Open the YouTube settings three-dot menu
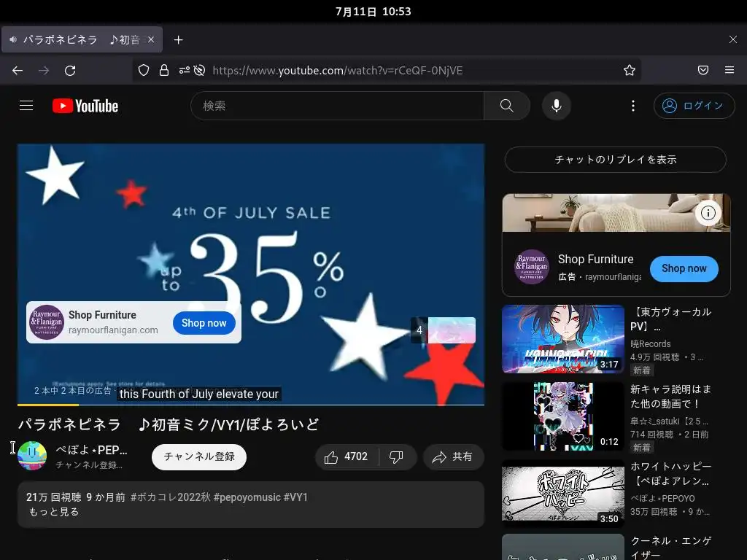Image resolution: width=747 pixels, height=560 pixels. click(633, 106)
